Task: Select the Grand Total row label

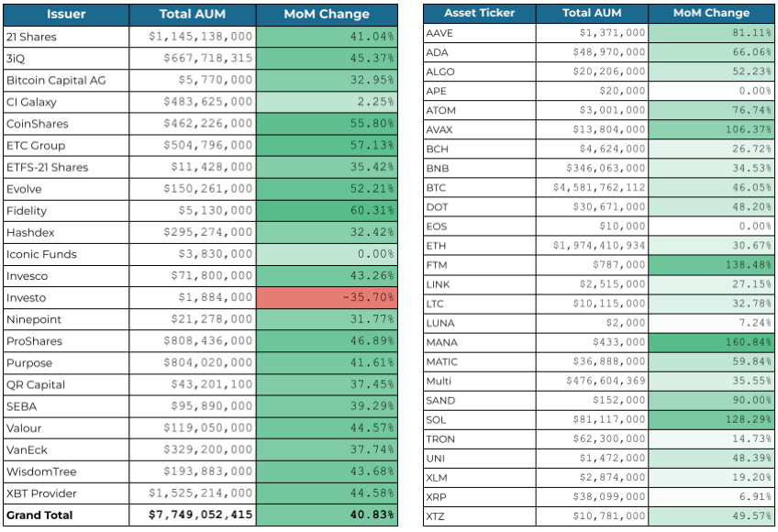Action: click(66, 515)
